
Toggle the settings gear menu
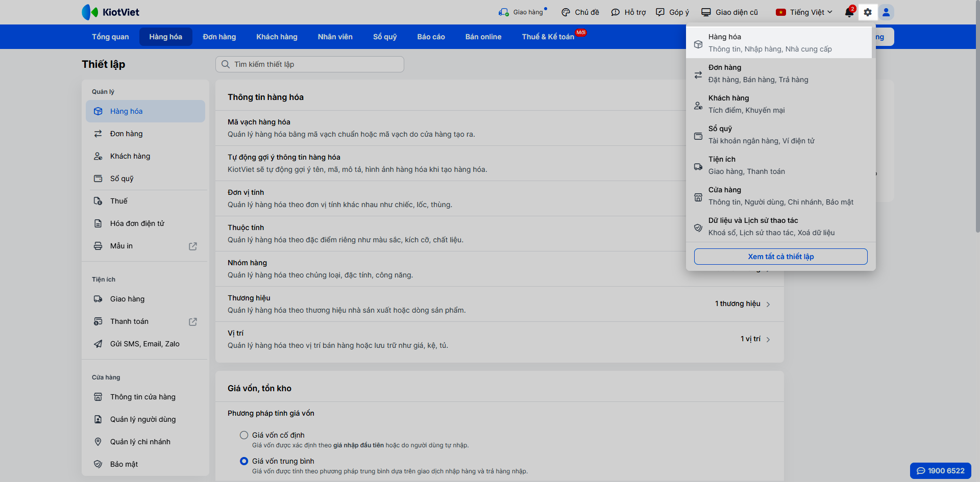[x=868, y=12]
